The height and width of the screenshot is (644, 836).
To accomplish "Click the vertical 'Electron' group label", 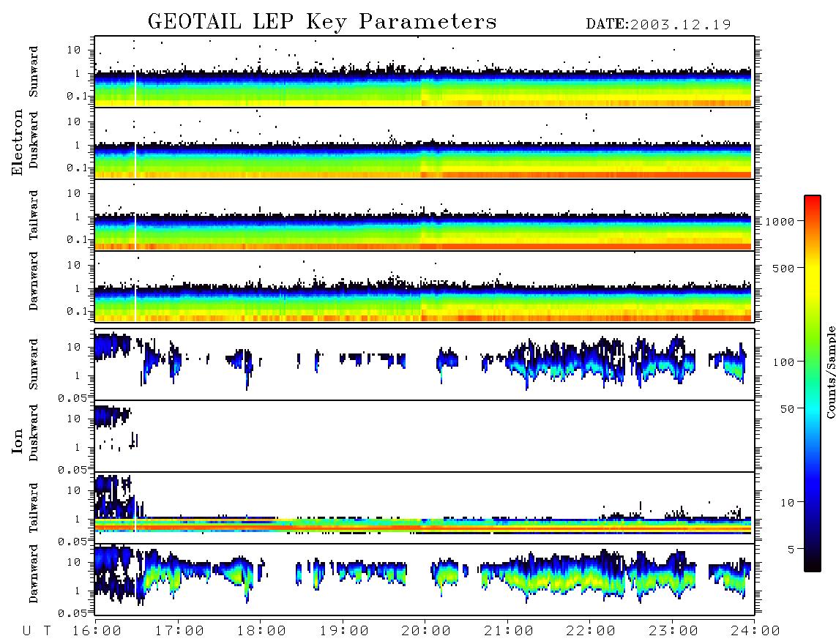I will (x=18, y=143).
